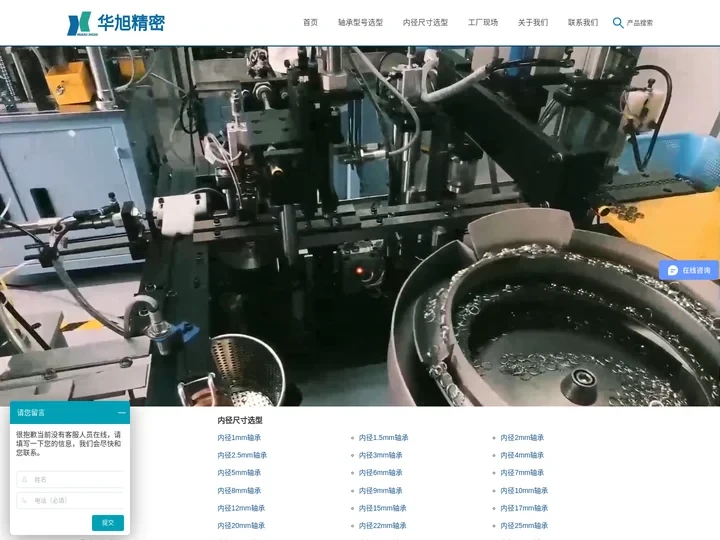Viewport: 720px width, 540px height.
Task: Open the 联系我们 menu item
Action: click(x=583, y=22)
